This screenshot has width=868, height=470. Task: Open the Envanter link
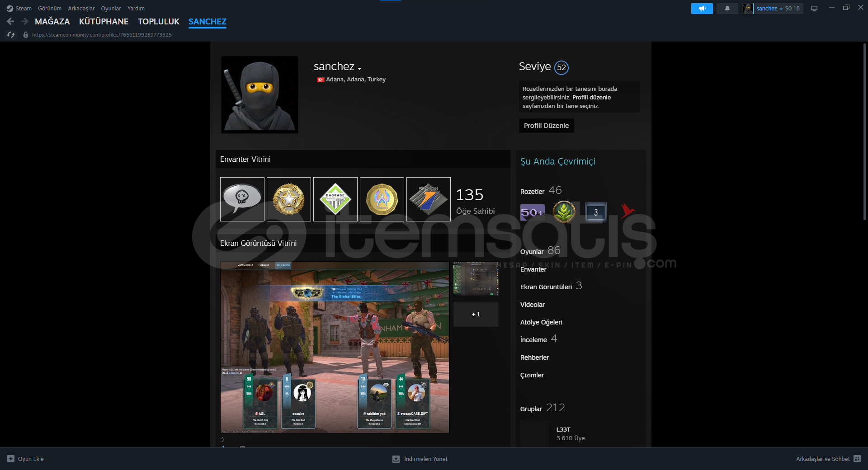coord(533,269)
